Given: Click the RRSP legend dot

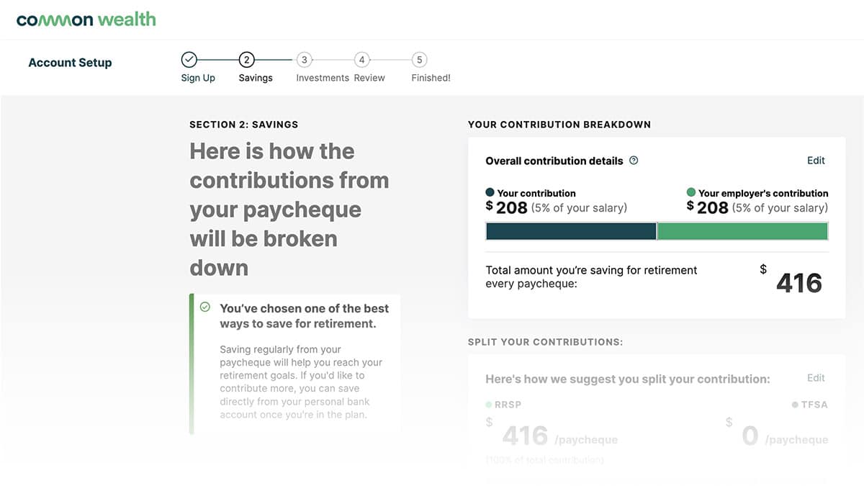Looking at the screenshot, I should (x=489, y=405).
